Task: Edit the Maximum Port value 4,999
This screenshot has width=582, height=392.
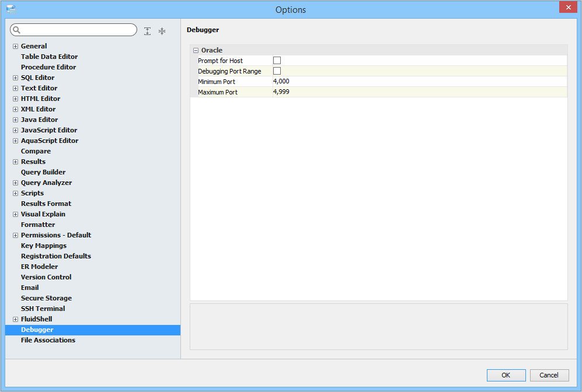Action: pos(281,92)
